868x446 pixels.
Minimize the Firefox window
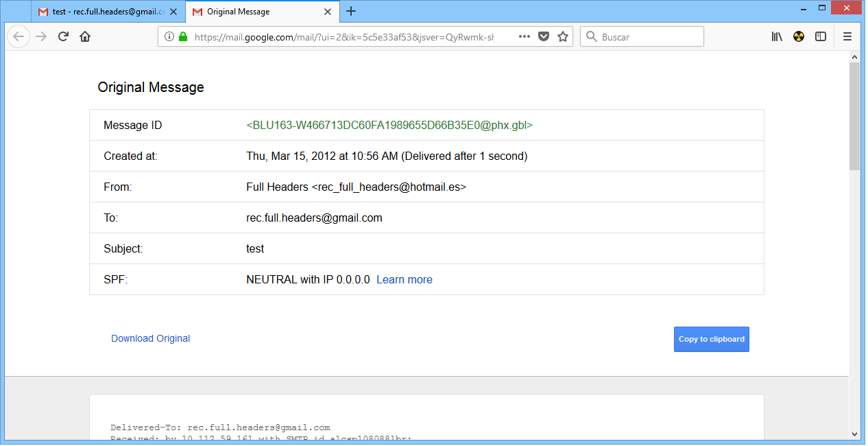802,8
